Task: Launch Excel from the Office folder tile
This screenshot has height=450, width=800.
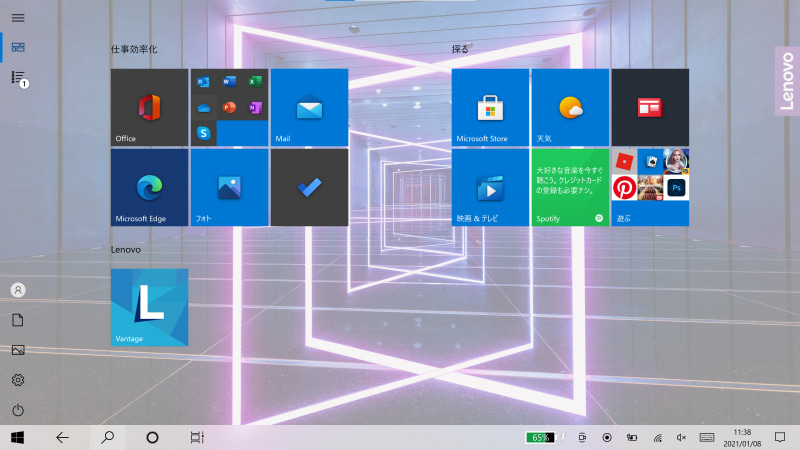Action: pos(255,82)
